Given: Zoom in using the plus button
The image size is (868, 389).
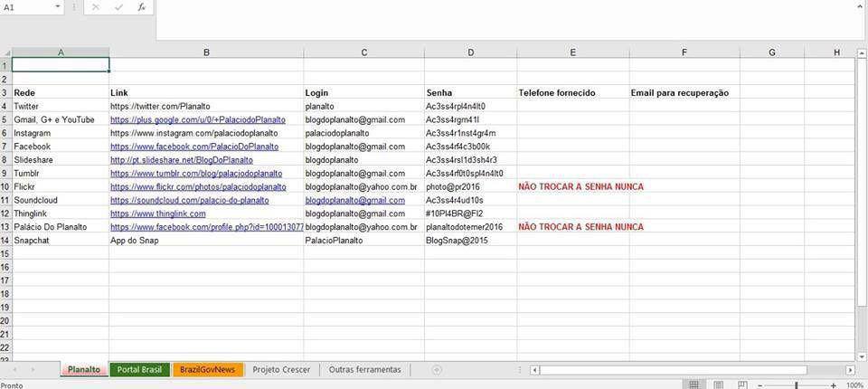Looking at the screenshot, I should click(835, 385).
